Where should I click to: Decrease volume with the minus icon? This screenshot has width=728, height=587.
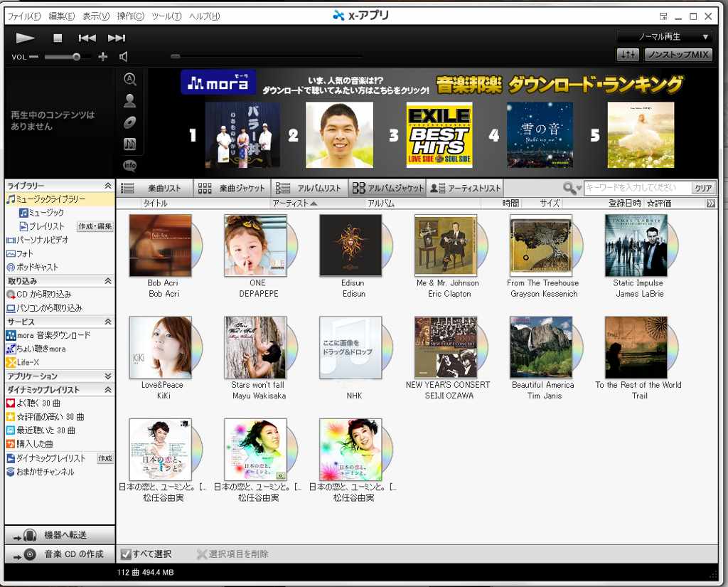[33, 57]
